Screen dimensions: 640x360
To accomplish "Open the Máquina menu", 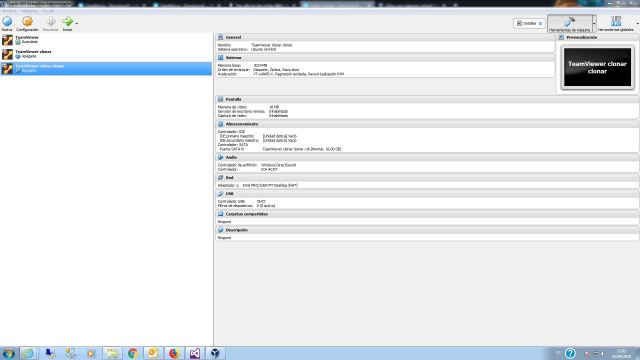I will point(29,11).
